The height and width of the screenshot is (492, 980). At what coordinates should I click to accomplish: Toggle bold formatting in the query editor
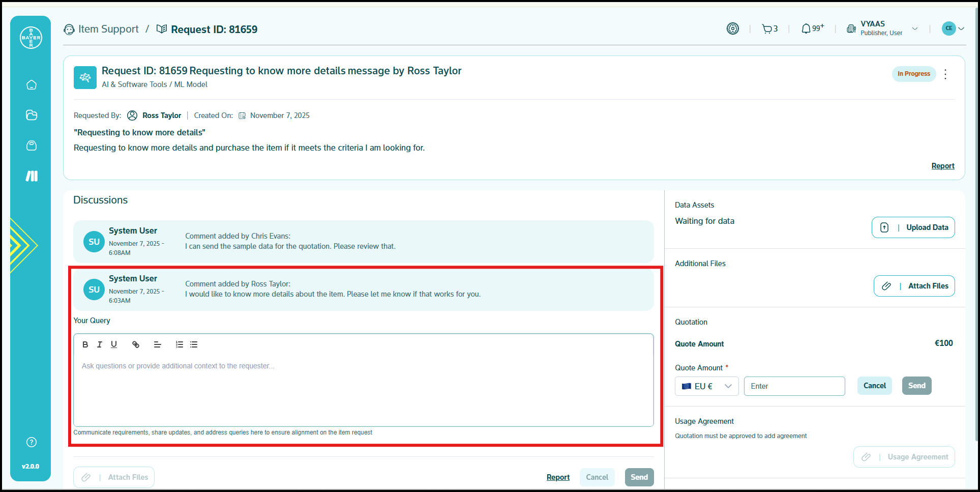[85, 344]
